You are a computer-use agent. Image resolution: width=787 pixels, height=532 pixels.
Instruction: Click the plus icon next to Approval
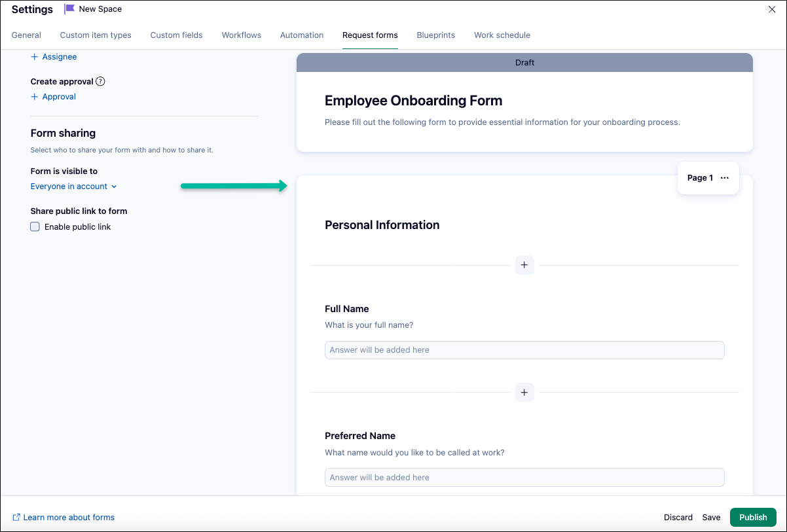click(35, 97)
